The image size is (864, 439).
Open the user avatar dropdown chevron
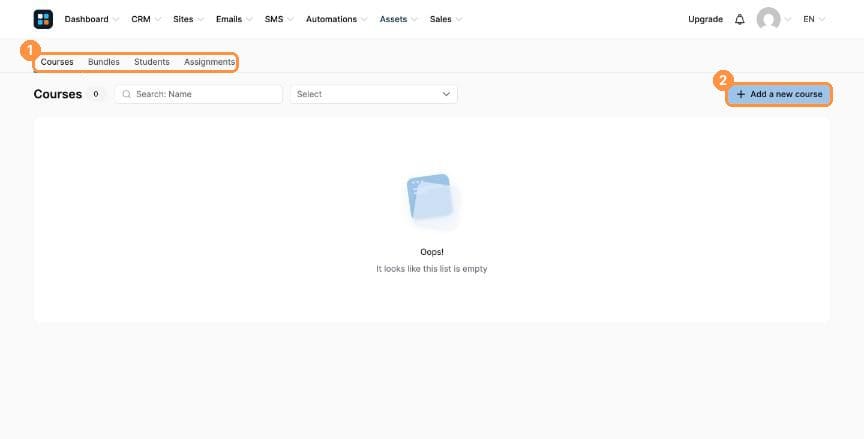pos(787,19)
